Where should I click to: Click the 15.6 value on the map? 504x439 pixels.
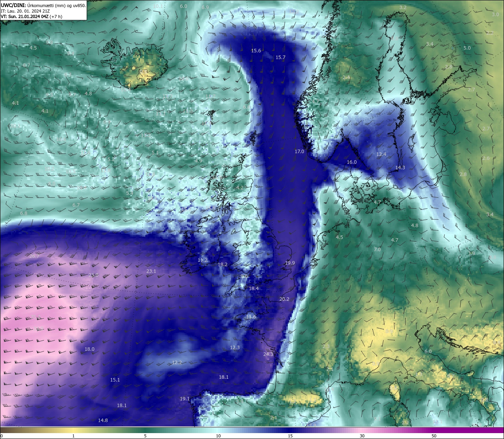coord(256,51)
